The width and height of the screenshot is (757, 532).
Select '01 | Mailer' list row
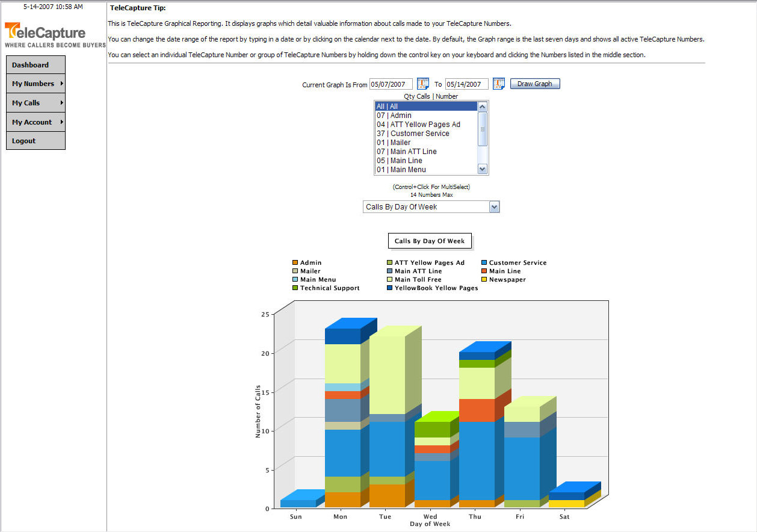click(x=426, y=143)
